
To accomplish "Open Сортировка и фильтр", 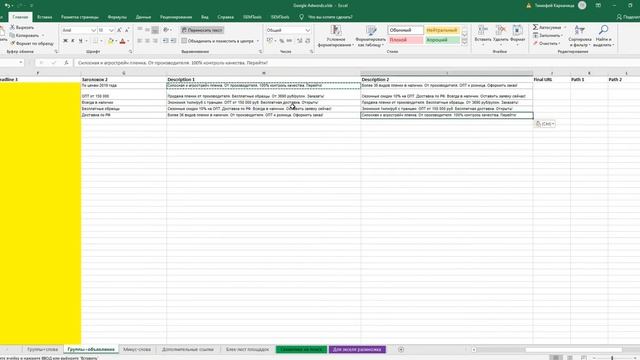I will click(580, 36).
